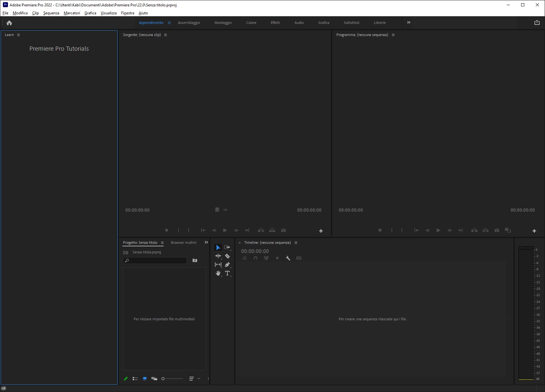Open Comparison View in Program monitor
The width and height of the screenshot is (545, 392).
point(508,230)
